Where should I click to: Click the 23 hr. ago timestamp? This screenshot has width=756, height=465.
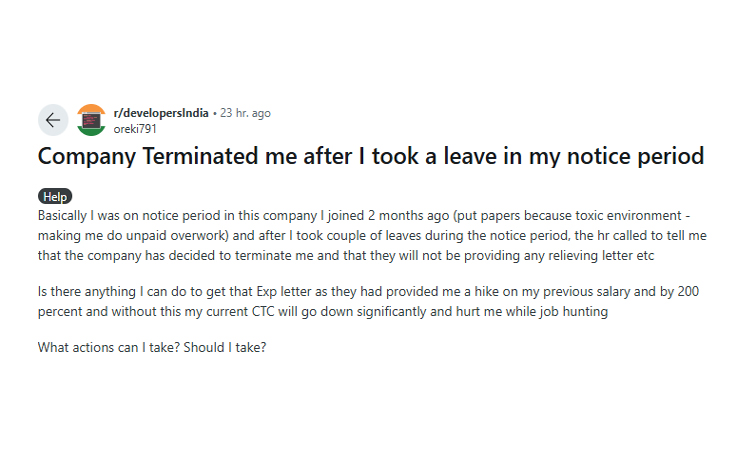coord(245,113)
